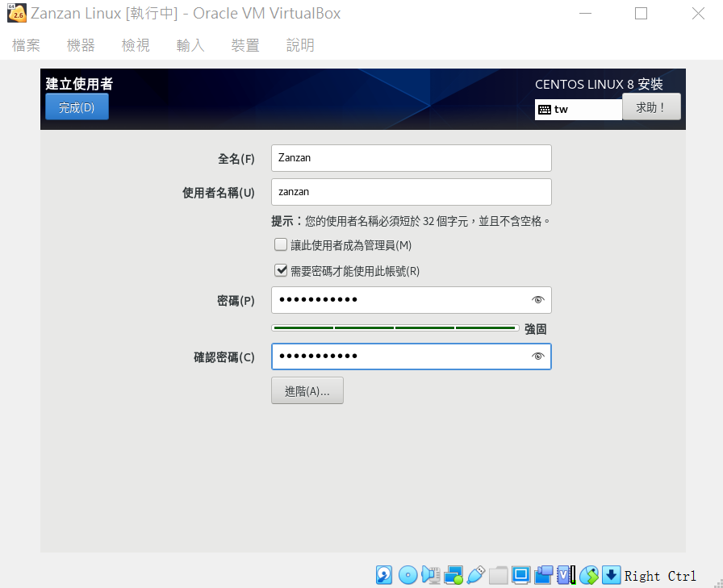
Task: Open the 進階(A)... advanced options
Action: point(307,390)
